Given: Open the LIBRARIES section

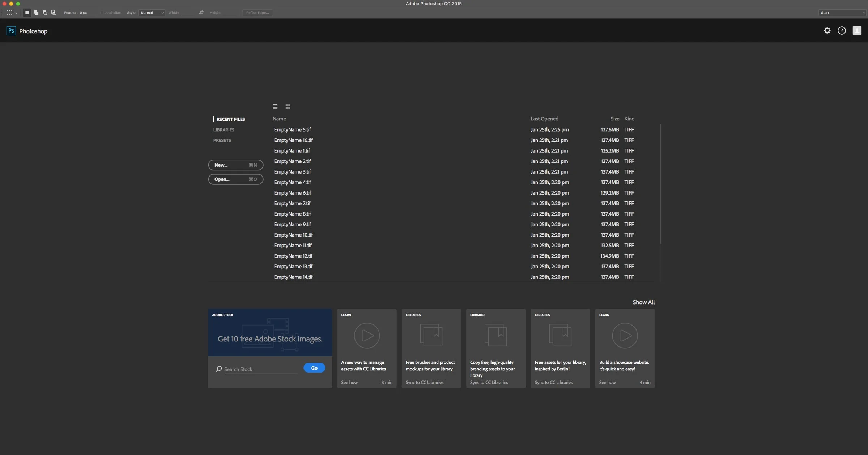Looking at the screenshot, I should click(224, 130).
